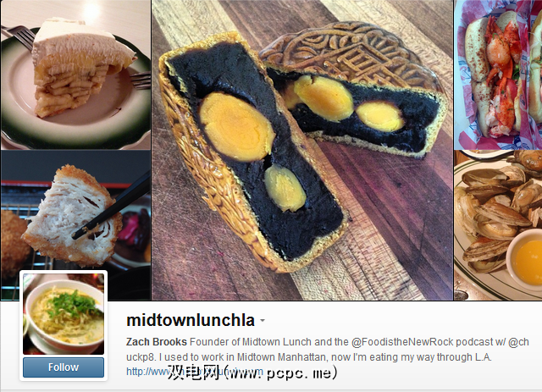Image resolution: width=542 pixels, height=392 pixels.
Task: Open the steamed clams photo
Action: [x=498, y=225]
